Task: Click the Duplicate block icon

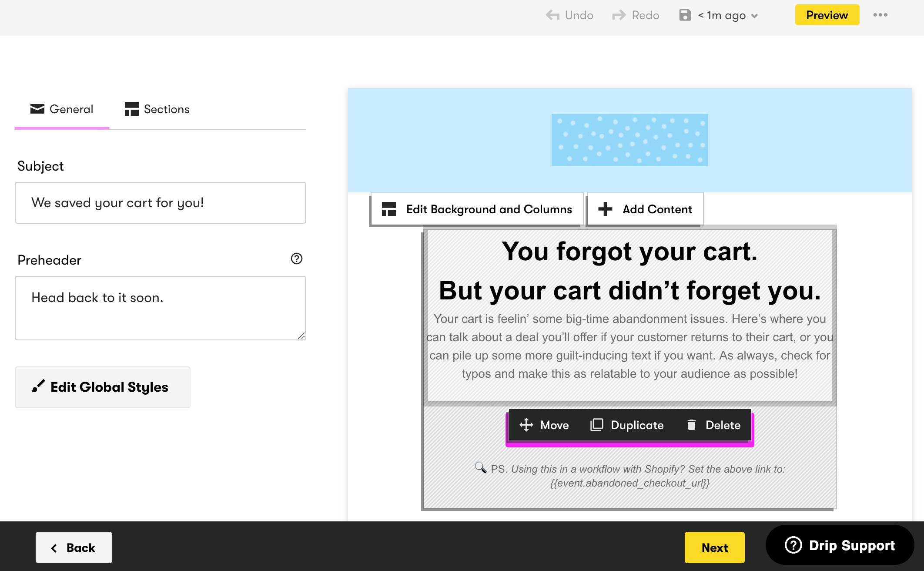Action: pos(596,425)
